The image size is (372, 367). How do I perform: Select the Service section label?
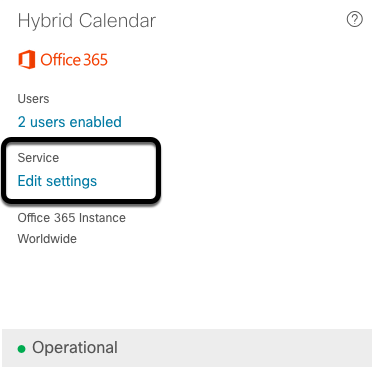[x=38, y=158]
